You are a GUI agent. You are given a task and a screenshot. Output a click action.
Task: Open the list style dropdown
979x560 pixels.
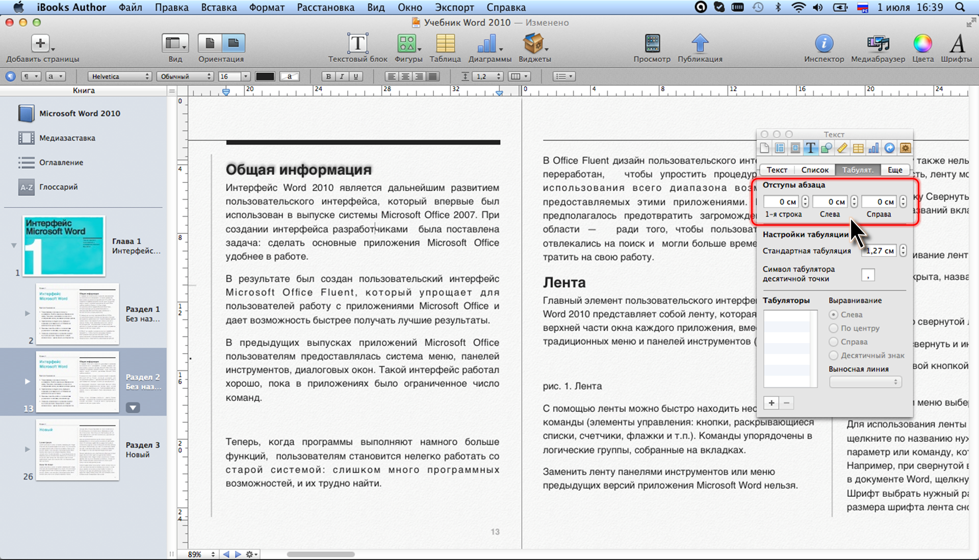click(564, 76)
